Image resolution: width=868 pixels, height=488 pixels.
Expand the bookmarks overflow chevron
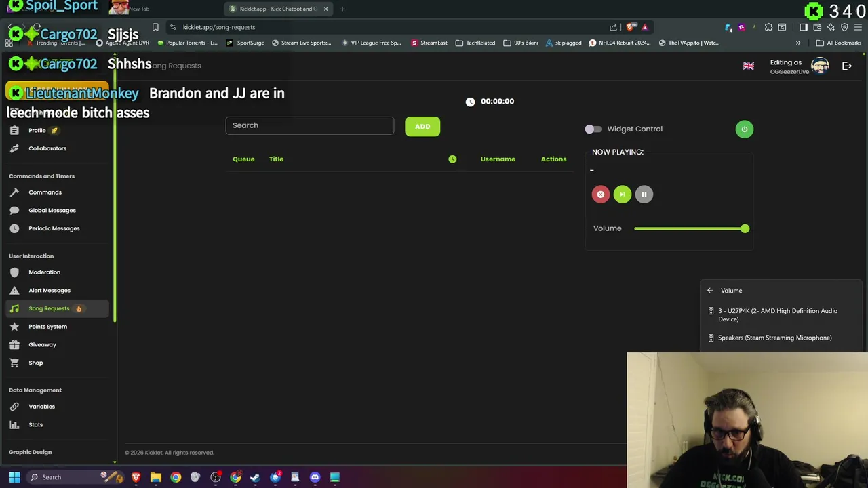tap(798, 43)
